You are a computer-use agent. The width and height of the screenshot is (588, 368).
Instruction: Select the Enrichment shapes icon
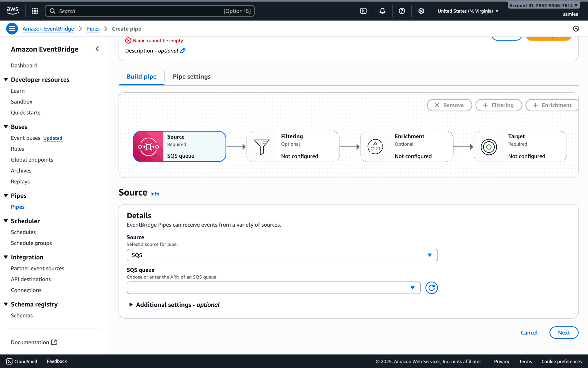coord(375,147)
